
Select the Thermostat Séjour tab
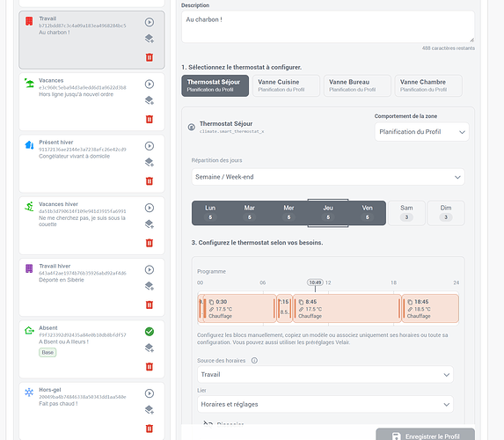(x=215, y=85)
